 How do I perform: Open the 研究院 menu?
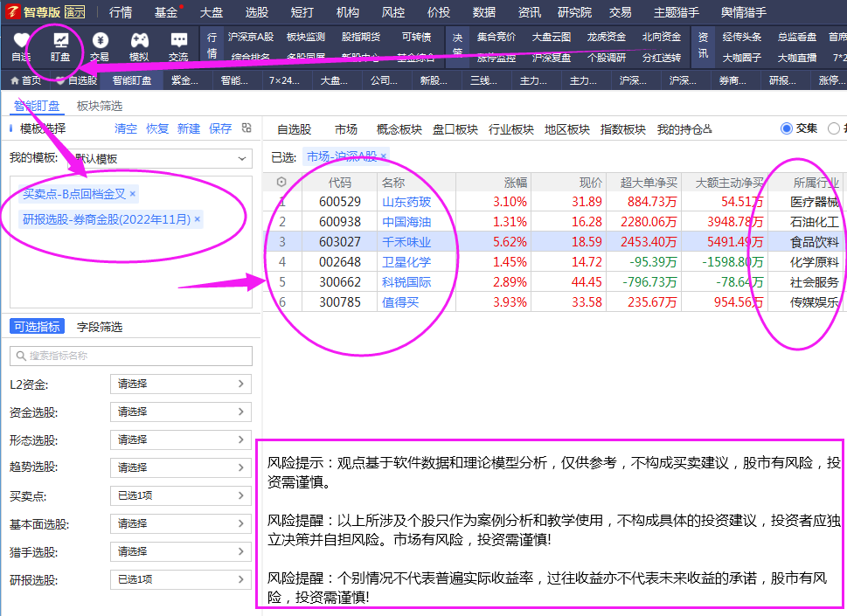pos(574,12)
